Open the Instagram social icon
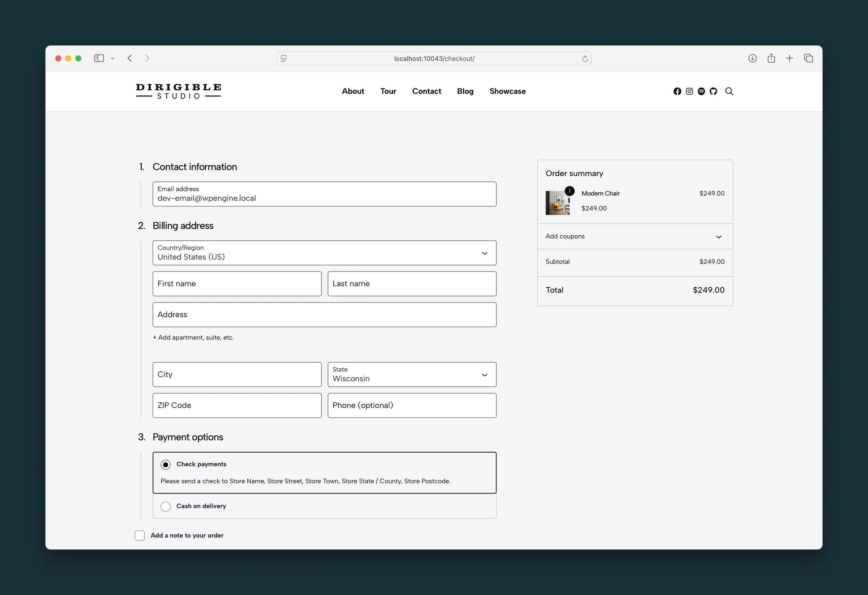868x595 pixels. [x=689, y=91]
